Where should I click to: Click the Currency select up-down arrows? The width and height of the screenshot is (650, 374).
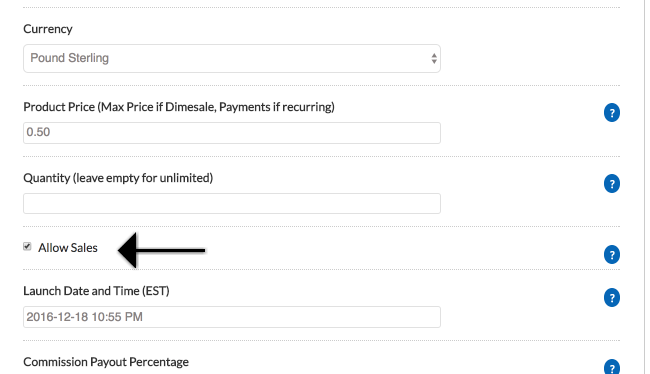pyautogui.click(x=434, y=58)
